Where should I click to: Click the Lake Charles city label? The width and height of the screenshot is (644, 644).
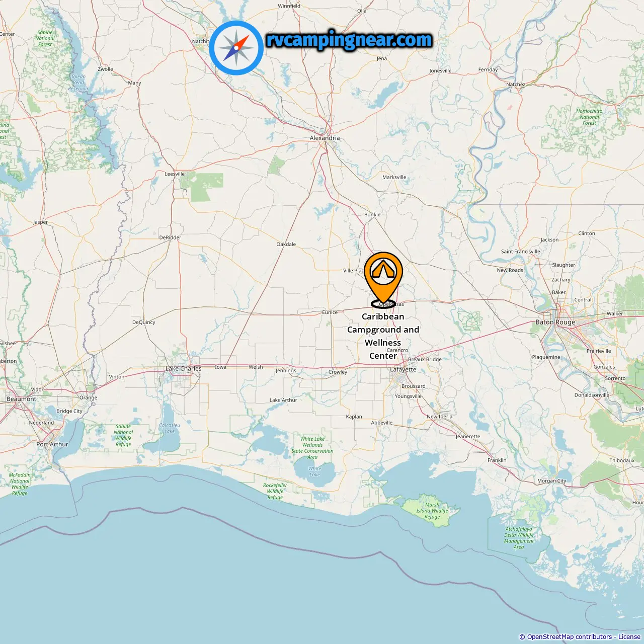(183, 369)
